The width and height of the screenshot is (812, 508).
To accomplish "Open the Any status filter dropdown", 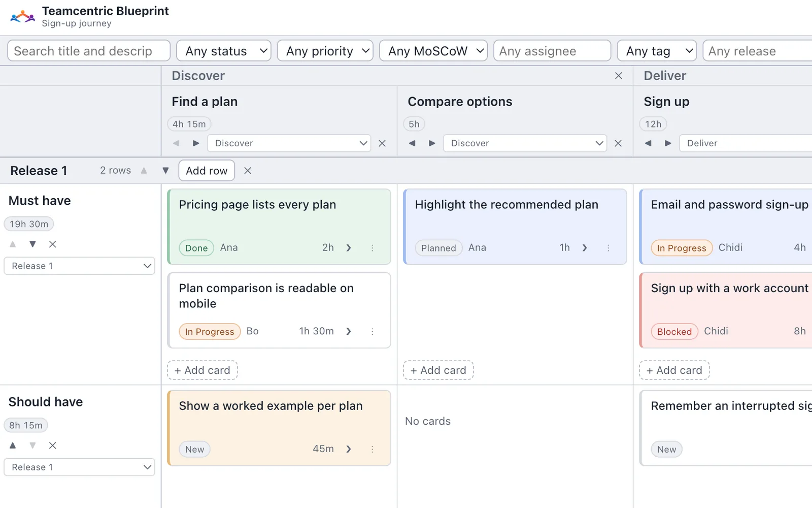I will (224, 51).
